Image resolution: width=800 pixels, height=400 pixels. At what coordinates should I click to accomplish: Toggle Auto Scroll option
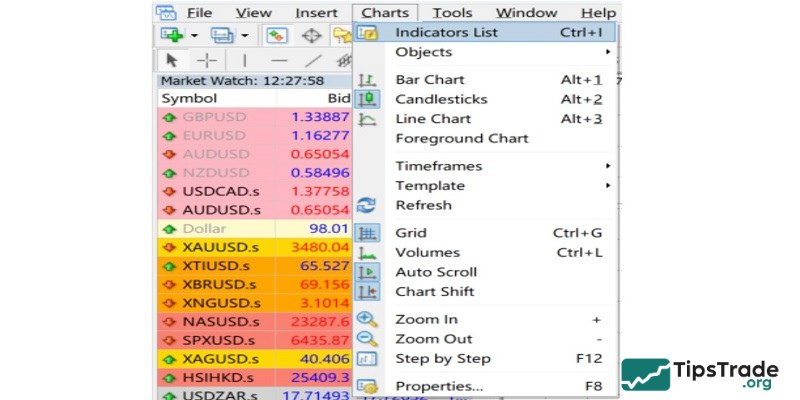[436, 272]
